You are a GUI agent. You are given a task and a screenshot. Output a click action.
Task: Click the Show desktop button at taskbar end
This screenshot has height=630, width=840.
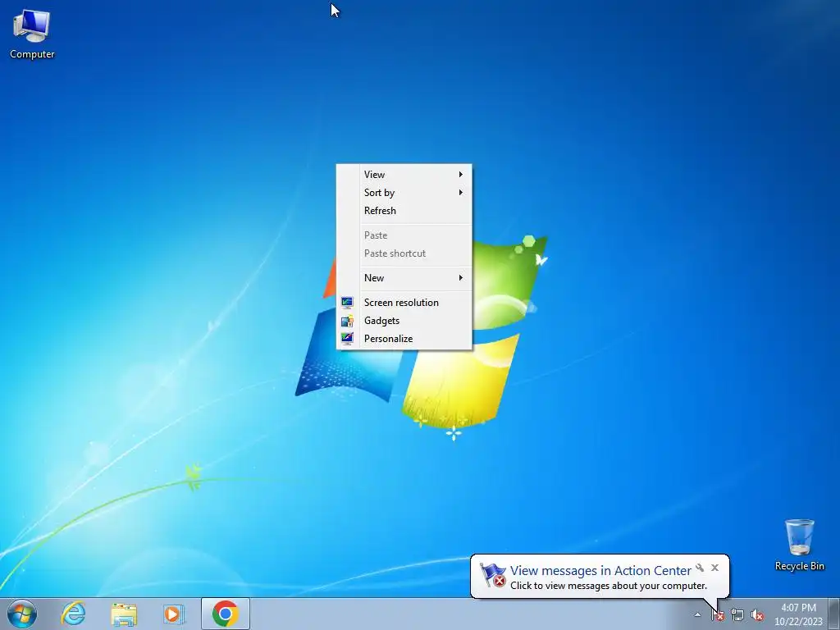click(834, 614)
